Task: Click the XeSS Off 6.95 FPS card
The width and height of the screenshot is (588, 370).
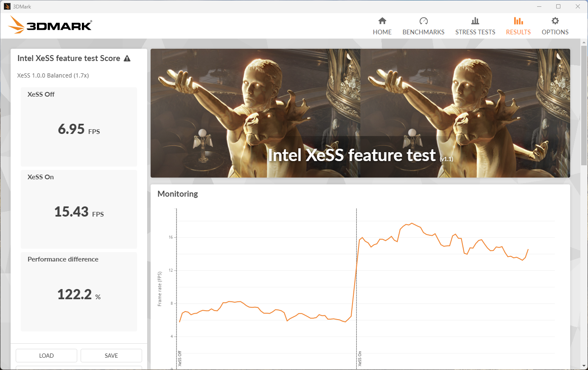Action: point(79,127)
